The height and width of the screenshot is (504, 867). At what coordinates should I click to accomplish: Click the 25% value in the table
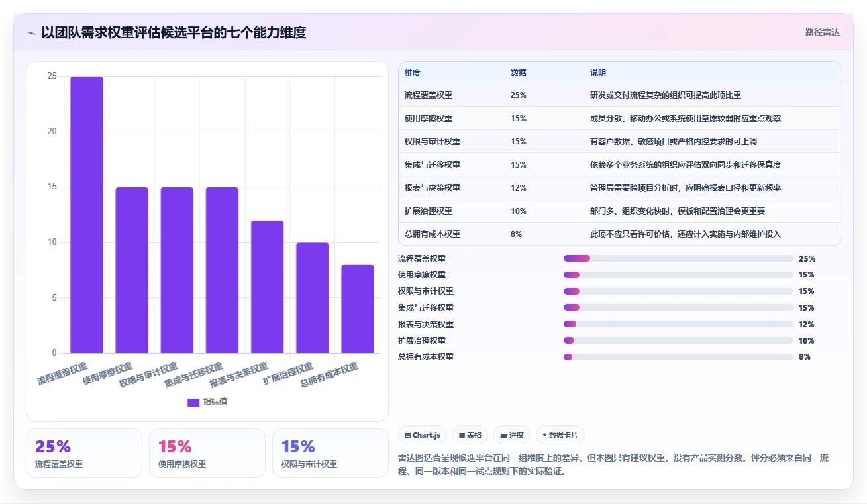tap(519, 95)
